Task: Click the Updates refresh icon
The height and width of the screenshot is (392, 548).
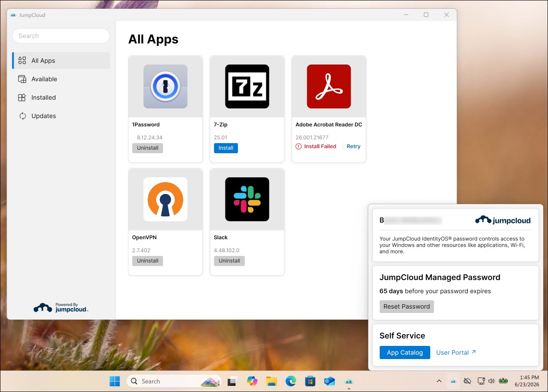Action: tap(22, 116)
